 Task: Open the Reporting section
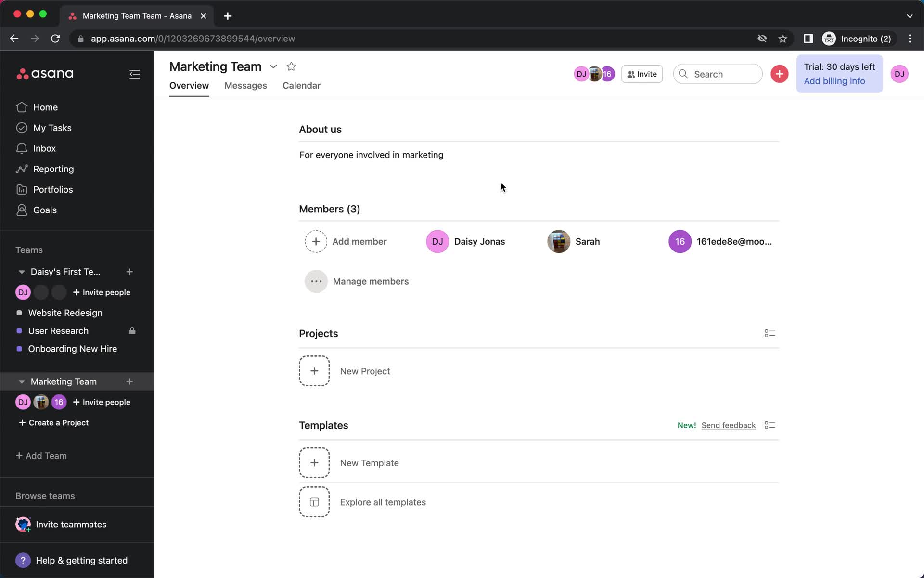[53, 169]
